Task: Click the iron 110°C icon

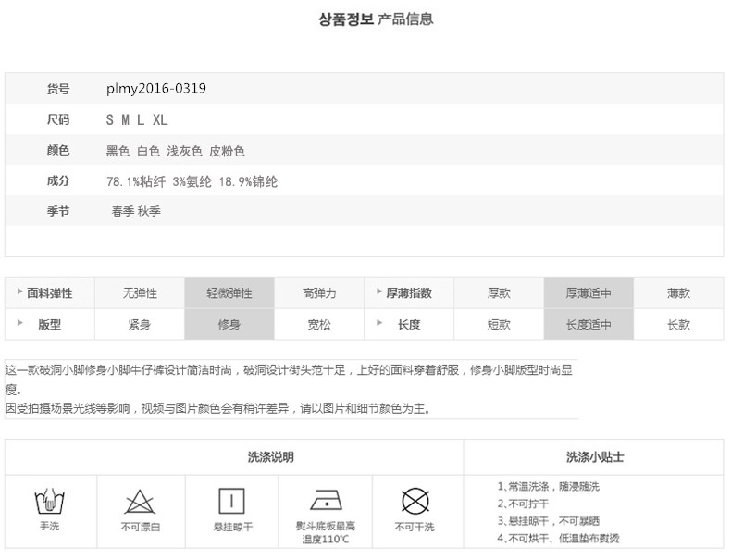Action: (x=325, y=501)
